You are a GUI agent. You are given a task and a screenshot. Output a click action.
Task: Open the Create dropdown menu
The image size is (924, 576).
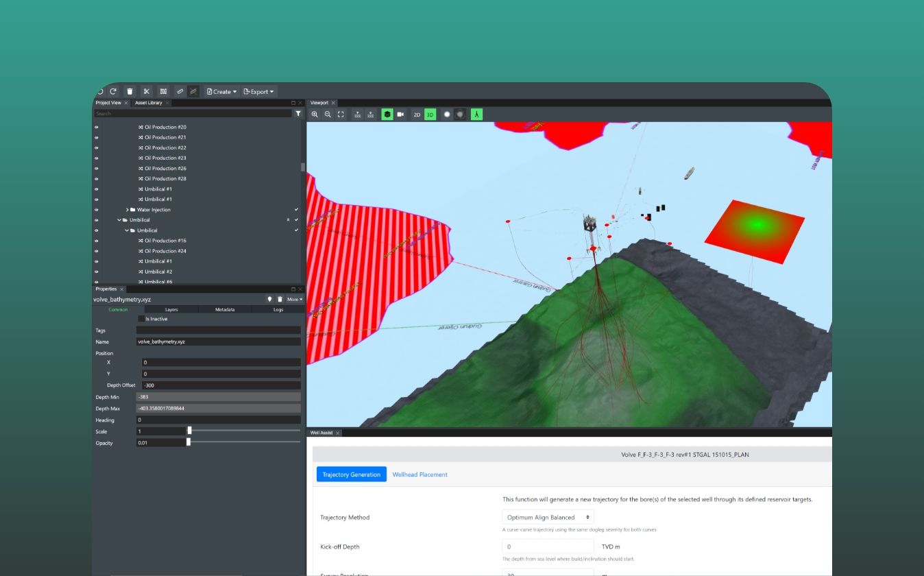click(221, 91)
